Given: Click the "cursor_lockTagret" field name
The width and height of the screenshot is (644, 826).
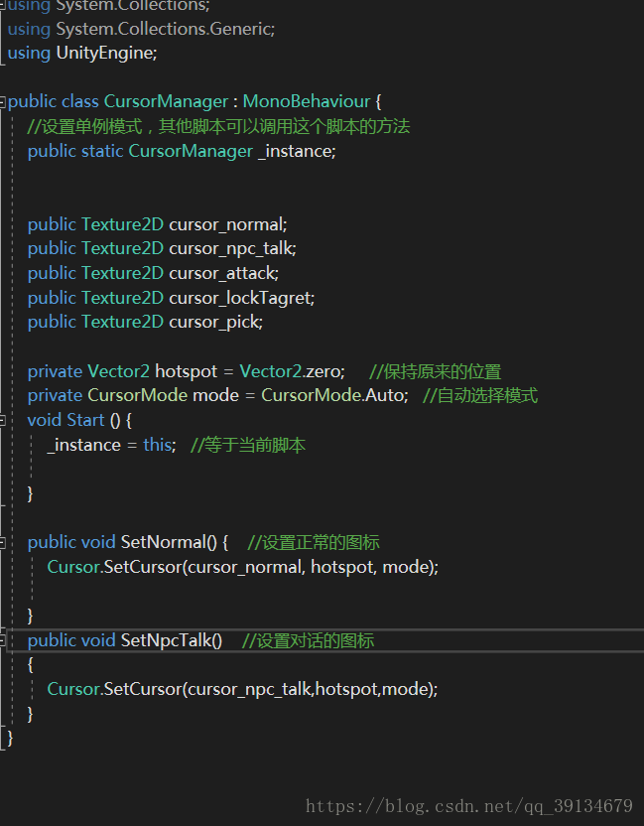Looking at the screenshot, I should point(240,298).
